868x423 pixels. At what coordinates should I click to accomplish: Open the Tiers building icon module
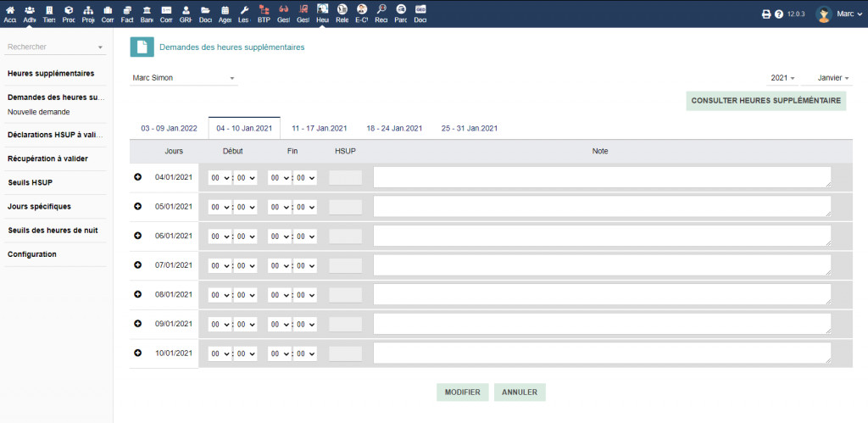(48, 10)
